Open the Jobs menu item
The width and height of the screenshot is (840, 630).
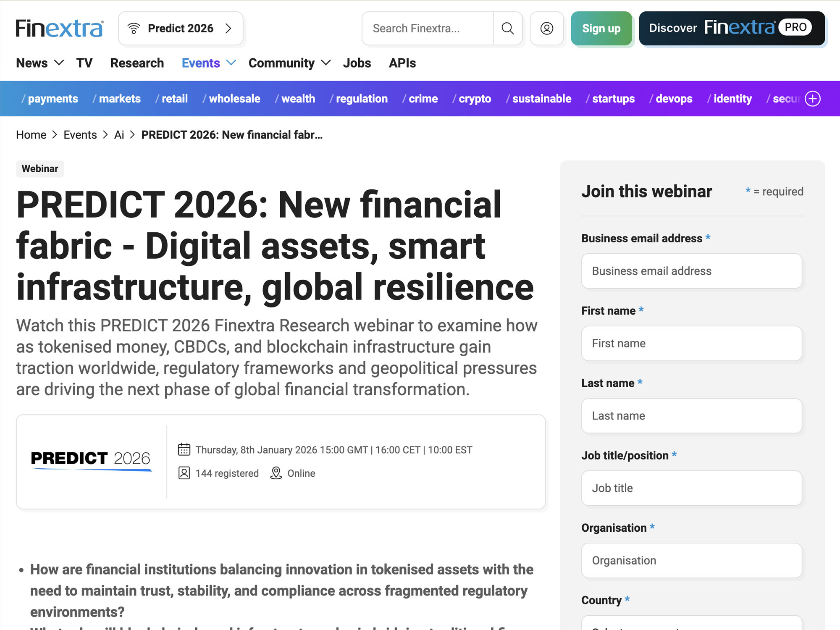[357, 63]
